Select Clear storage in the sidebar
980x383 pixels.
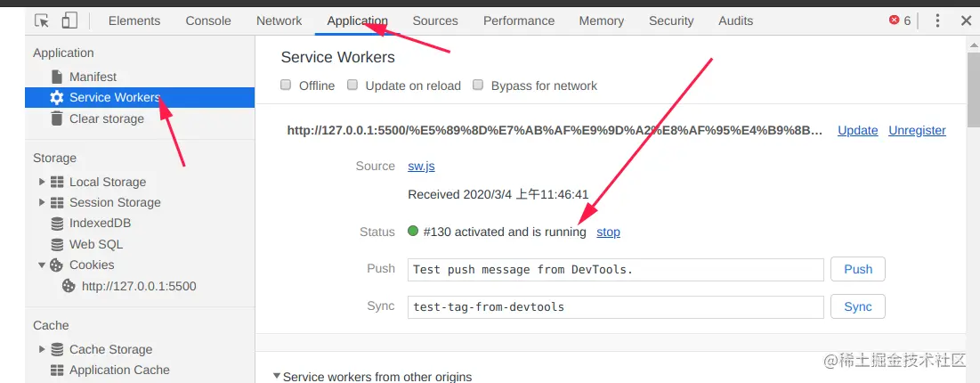coord(106,118)
